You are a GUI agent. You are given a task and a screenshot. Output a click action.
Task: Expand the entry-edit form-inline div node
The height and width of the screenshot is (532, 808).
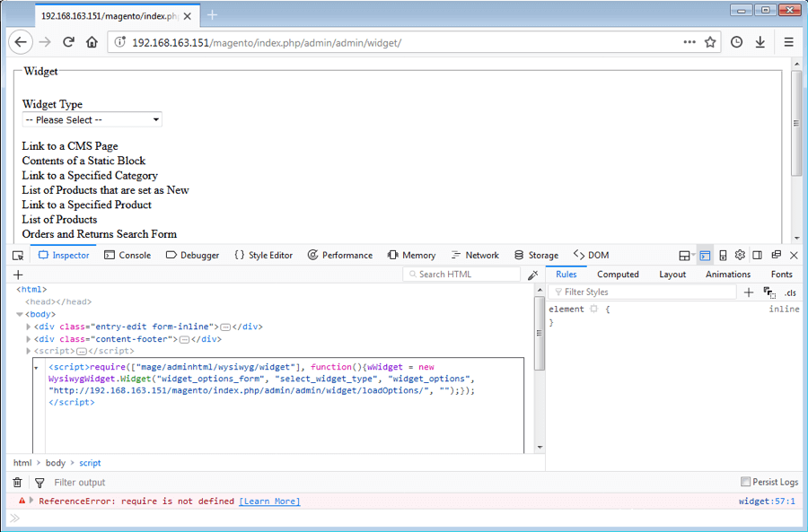click(x=29, y=327)
